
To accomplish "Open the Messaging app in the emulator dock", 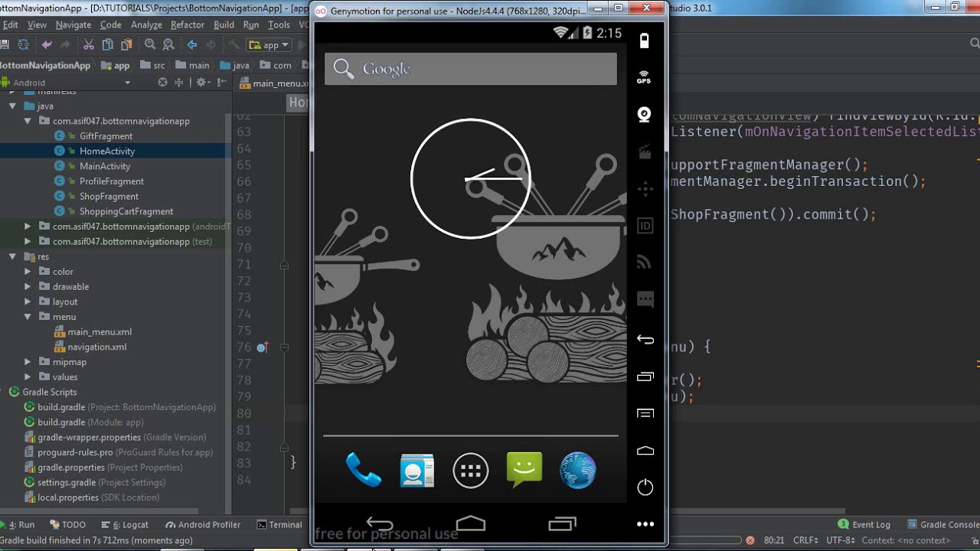I will [524, 470].
